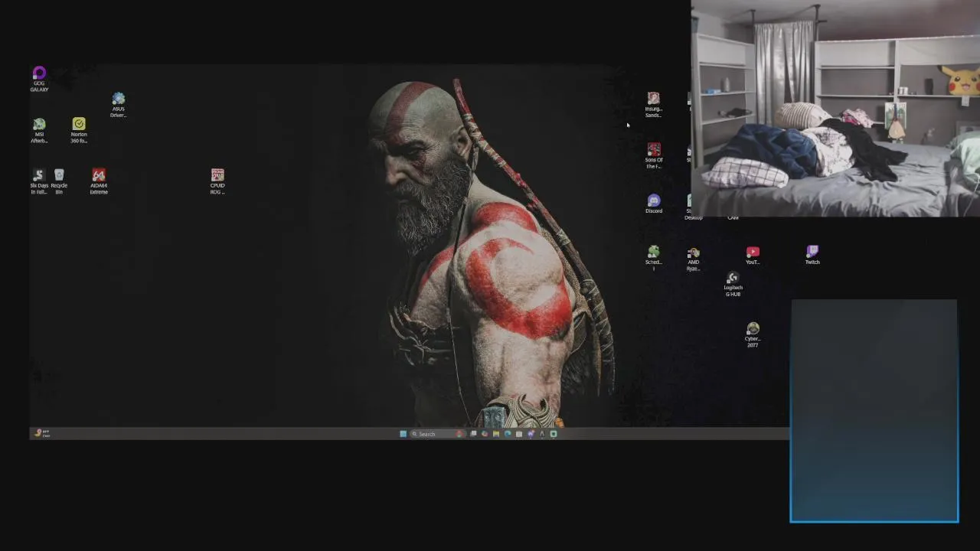Viewport: 980px width, 551px height.
Task: Click the taskbar Search box
Action: [x=438, y=434]
